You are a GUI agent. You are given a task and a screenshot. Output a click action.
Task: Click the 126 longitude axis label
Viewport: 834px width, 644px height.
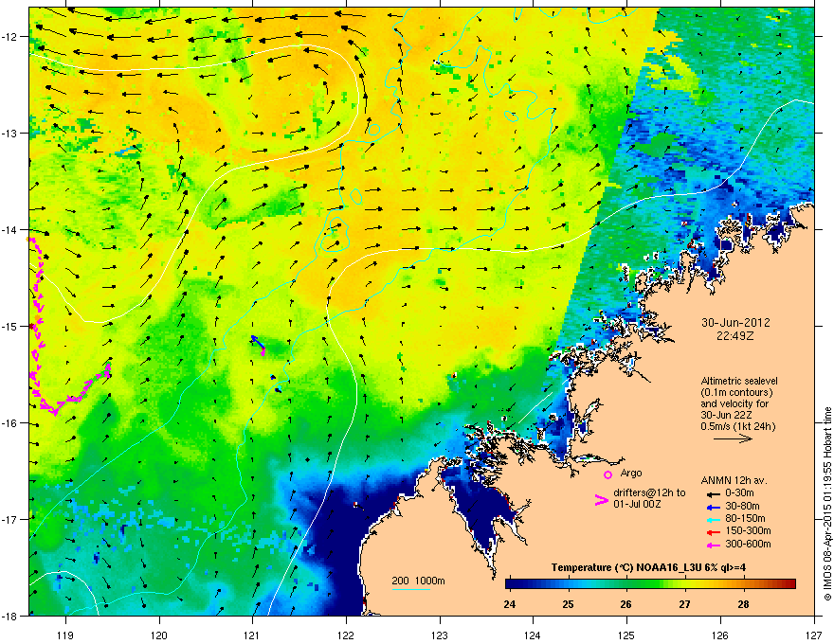(x=720, y=635)
